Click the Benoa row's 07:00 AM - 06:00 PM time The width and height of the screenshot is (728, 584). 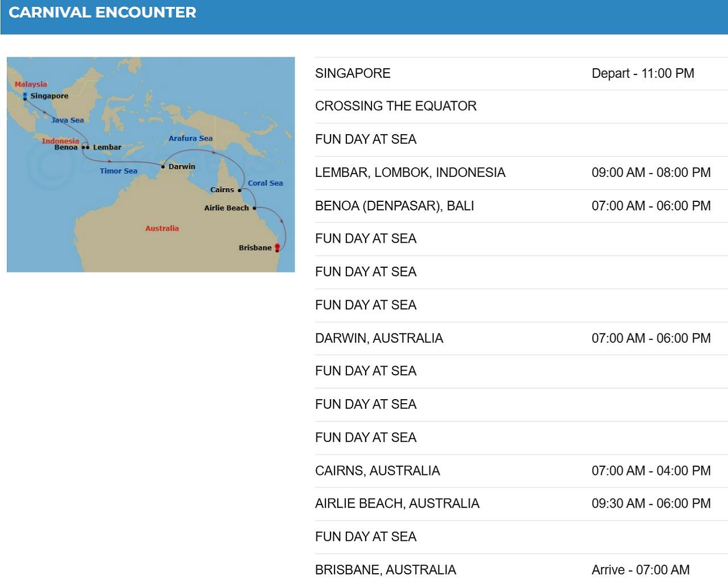point(651,206)
